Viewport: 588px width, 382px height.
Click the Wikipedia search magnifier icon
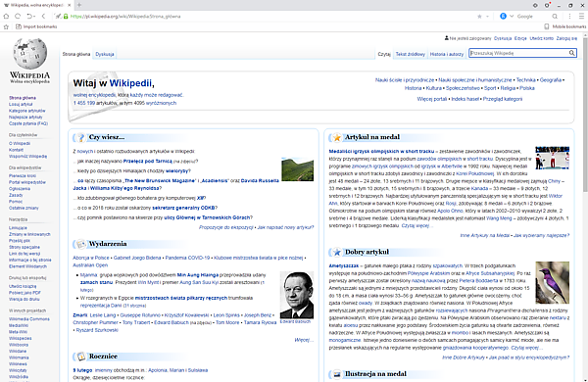tap(571, 53)
